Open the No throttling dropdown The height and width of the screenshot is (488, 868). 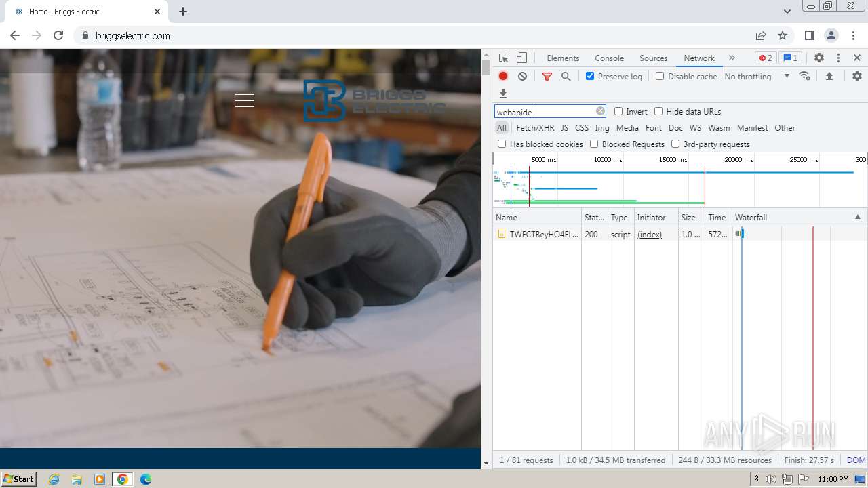click(757, 77)
